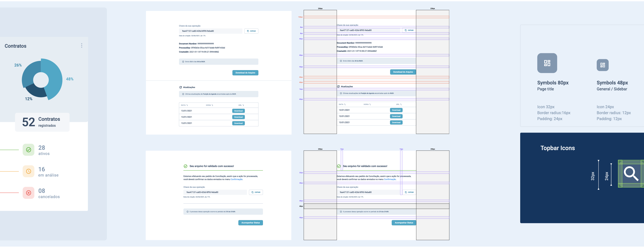Click operation key field in annotated validation mockup
Viewport: 644px width, 248px height.
(x=368, y=192)
